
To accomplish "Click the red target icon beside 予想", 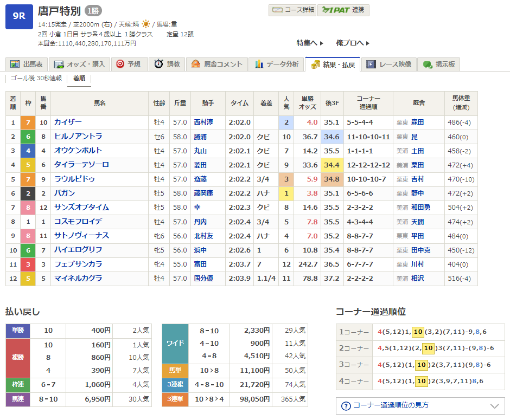I will (120, 64).
